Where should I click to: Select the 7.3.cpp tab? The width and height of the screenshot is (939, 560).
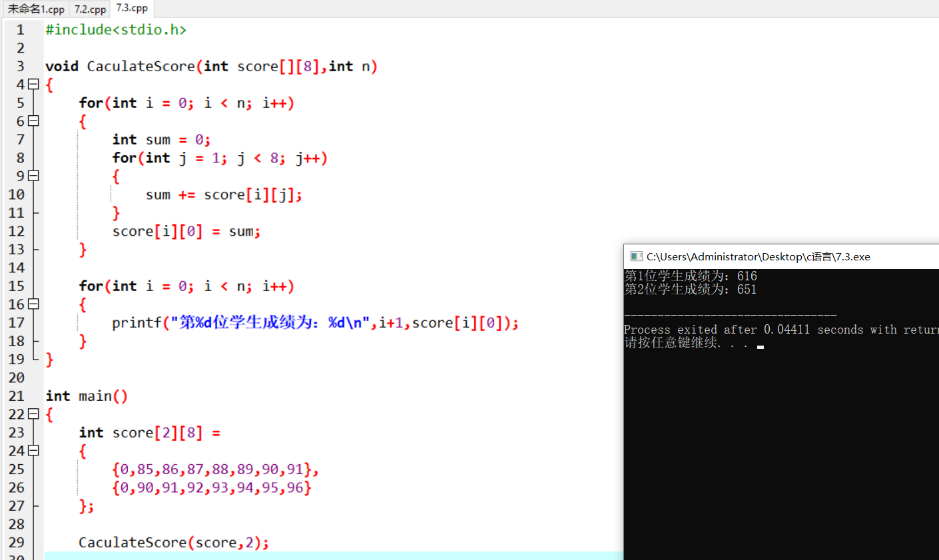132,8
